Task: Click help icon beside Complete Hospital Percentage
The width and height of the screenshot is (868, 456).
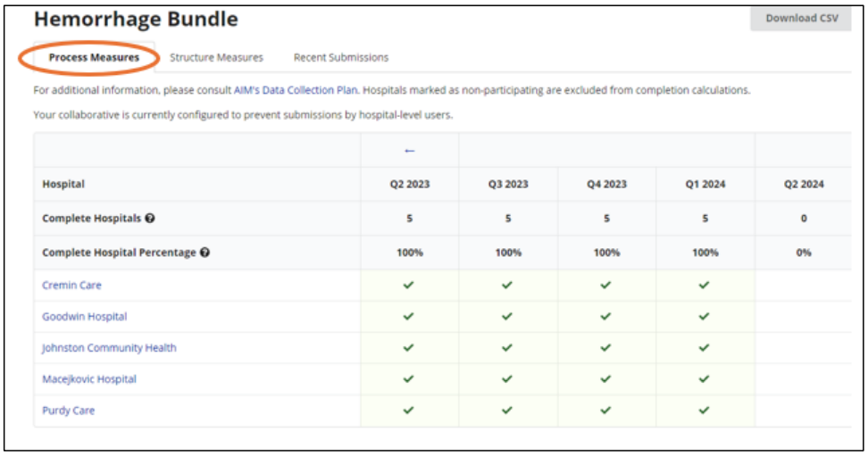Action: coord(204,253)
